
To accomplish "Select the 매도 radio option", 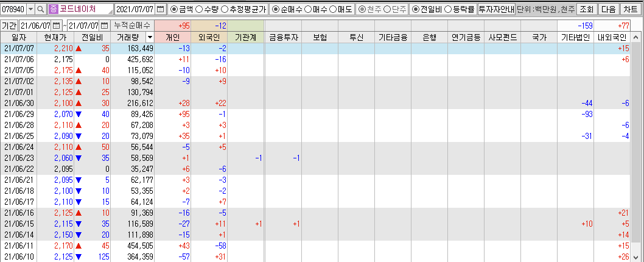I will click(x=333, y=9).
